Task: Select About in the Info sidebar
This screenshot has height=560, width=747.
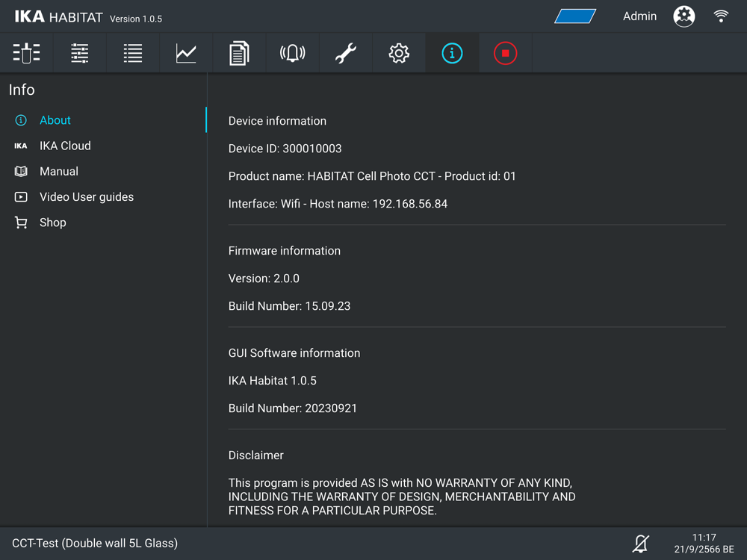Action: point(103,120)
